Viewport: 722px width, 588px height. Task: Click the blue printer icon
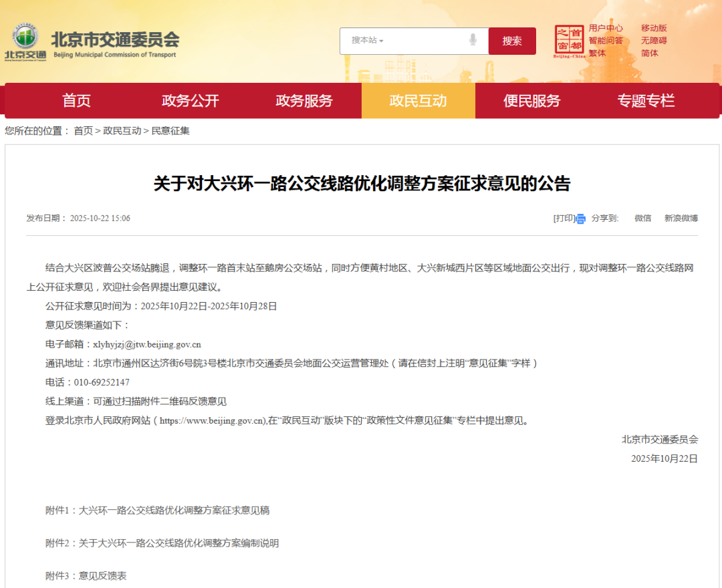580,218
